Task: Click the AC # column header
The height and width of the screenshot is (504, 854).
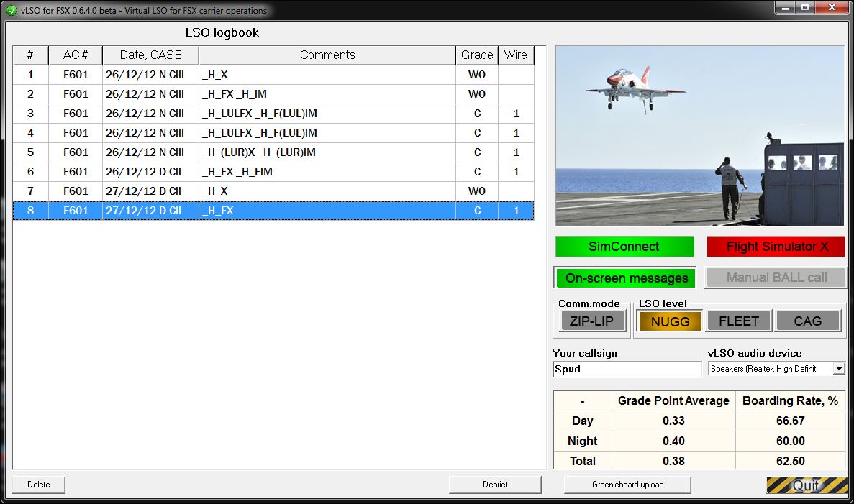Action: (x=76, y=55)
